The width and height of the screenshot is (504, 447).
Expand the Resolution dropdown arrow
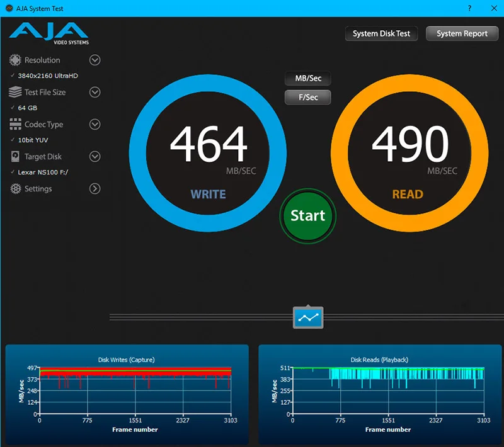(x=95, y=60)
